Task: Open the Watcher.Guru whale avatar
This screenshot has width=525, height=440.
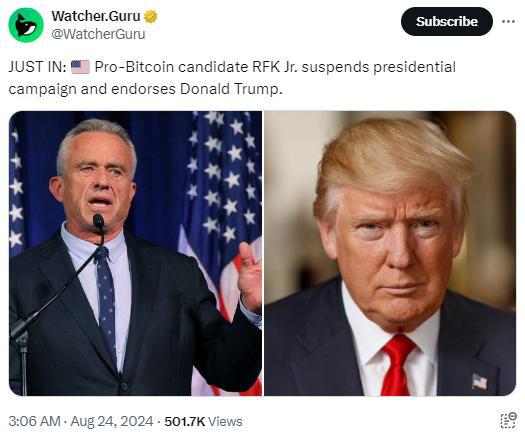Action: point(26,25)
